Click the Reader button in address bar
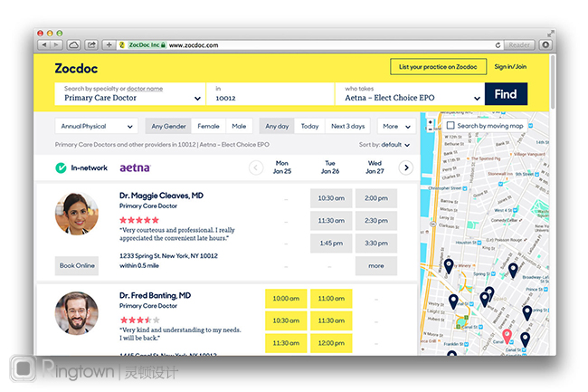The width and height of the screenshot is (588, 392). [519, 45]
